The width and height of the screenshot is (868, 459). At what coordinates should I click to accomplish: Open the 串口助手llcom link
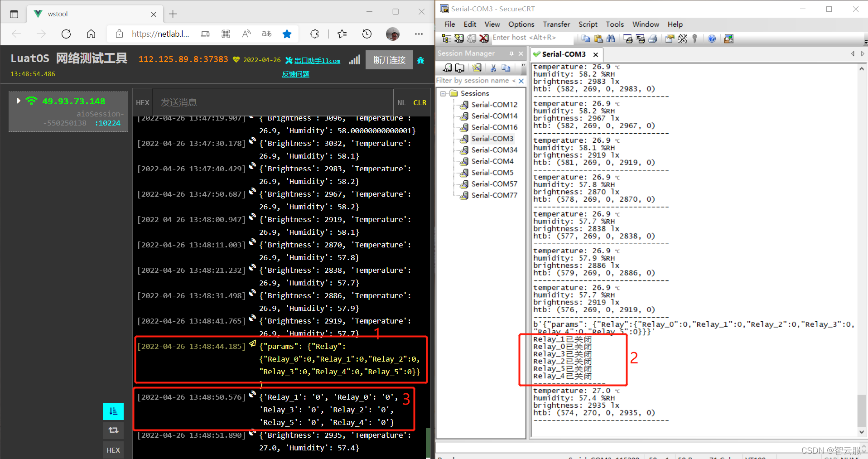pyautogui.click(x=317, y=61)
